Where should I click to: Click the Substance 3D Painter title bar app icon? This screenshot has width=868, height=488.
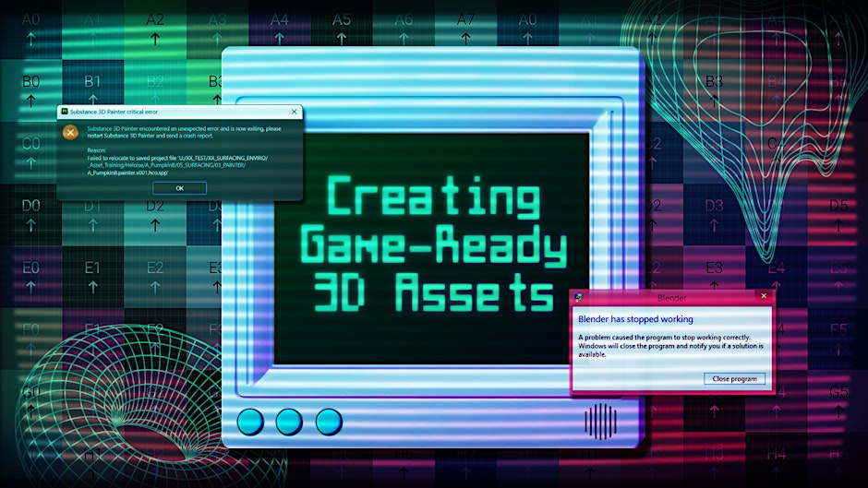click(x=65, y=112)
